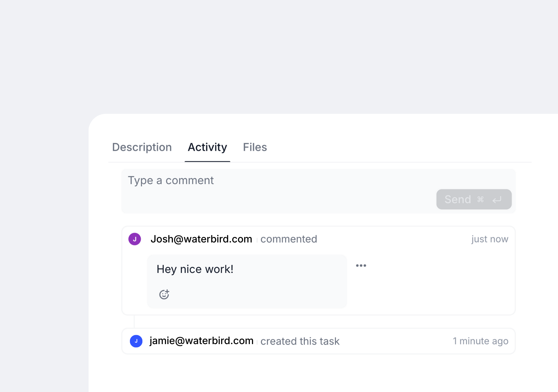Screen dimensions: 558x392
Task: Click jamie's blue avatar icon
Action: click(x=136, y=341)
